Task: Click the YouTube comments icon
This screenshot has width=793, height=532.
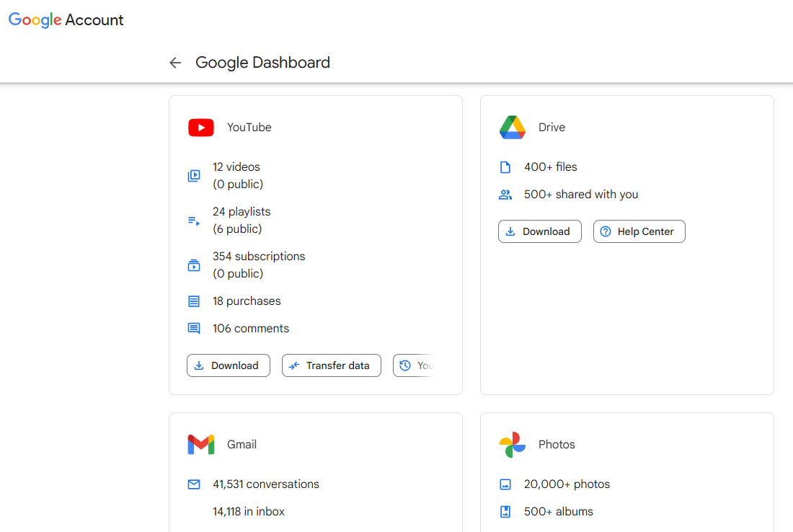Action: tap(194, 329)
